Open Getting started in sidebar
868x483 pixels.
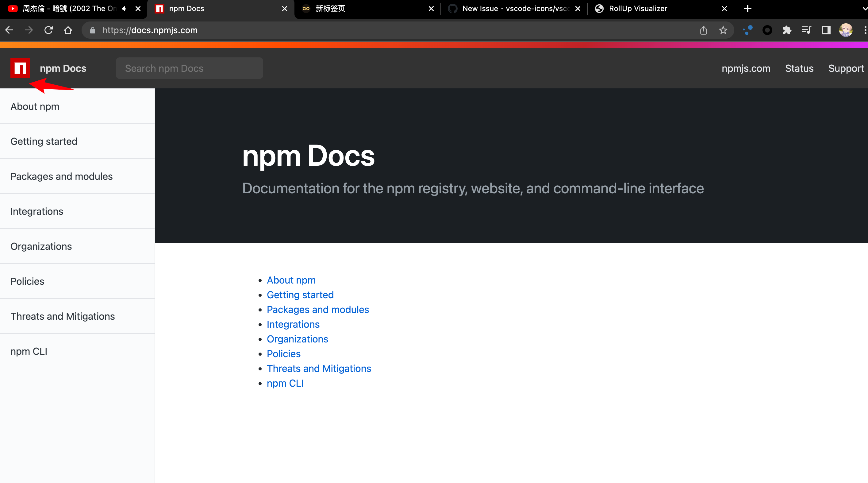[x=78, y=141]
